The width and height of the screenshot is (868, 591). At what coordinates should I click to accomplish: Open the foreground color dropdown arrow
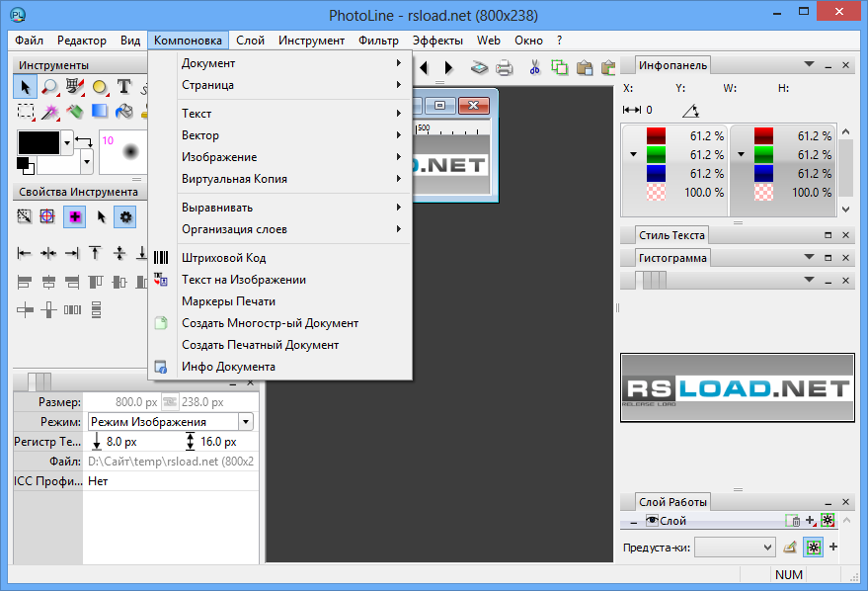(67, 142)
